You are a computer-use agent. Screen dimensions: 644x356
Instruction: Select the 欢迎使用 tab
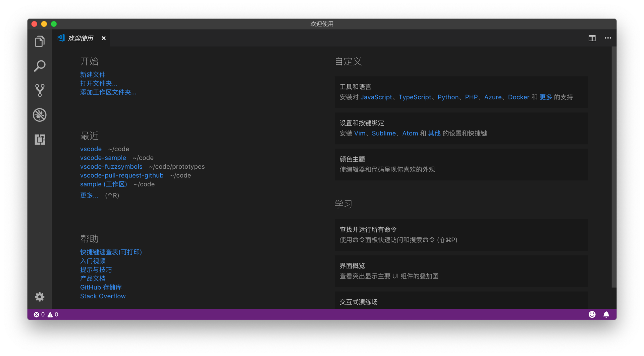click(x=81, y=38)
